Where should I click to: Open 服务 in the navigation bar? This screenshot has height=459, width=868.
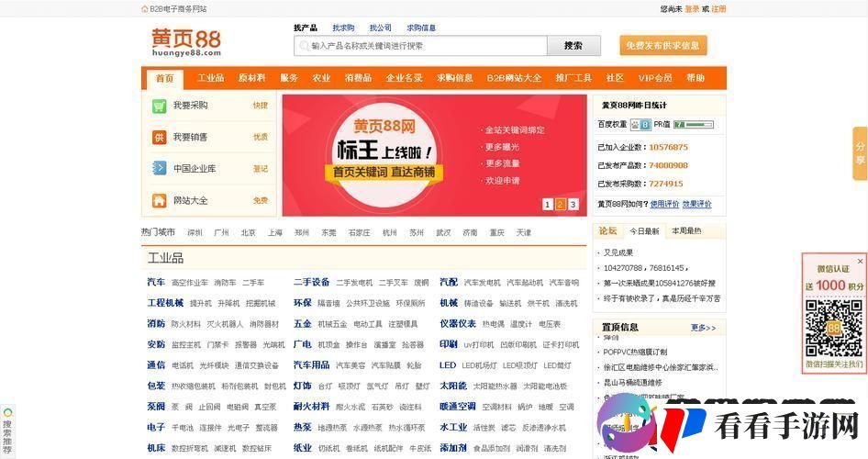pos(289,78)
